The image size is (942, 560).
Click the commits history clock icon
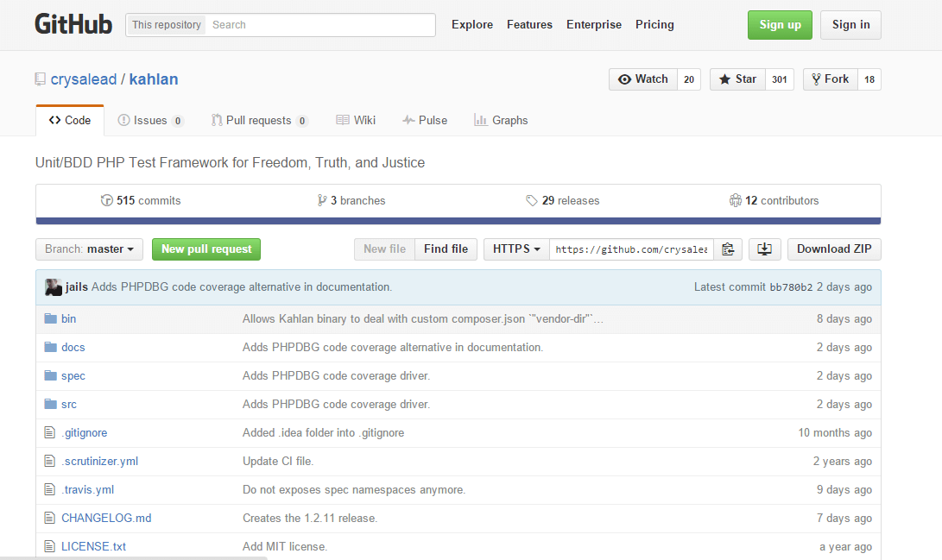click(x=107, y=200)
